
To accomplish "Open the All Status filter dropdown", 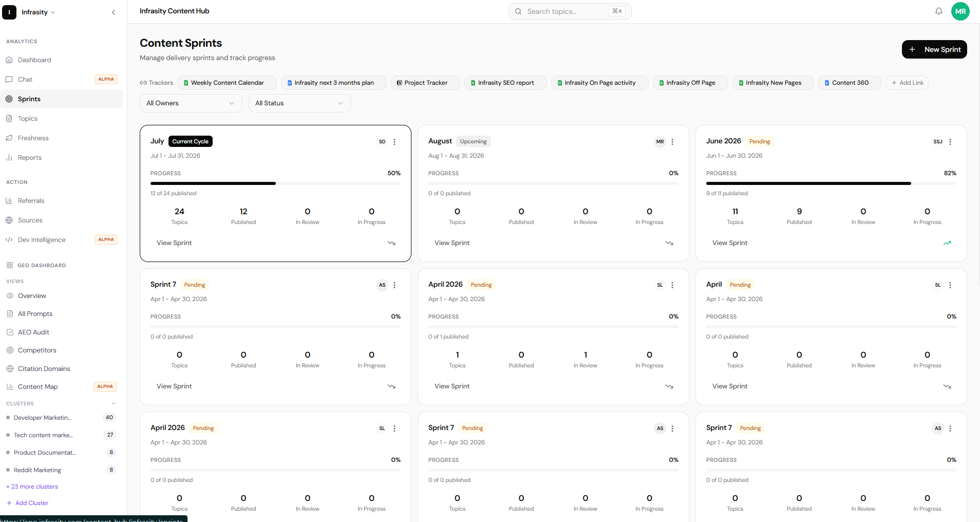I will [x=299, y=103].
